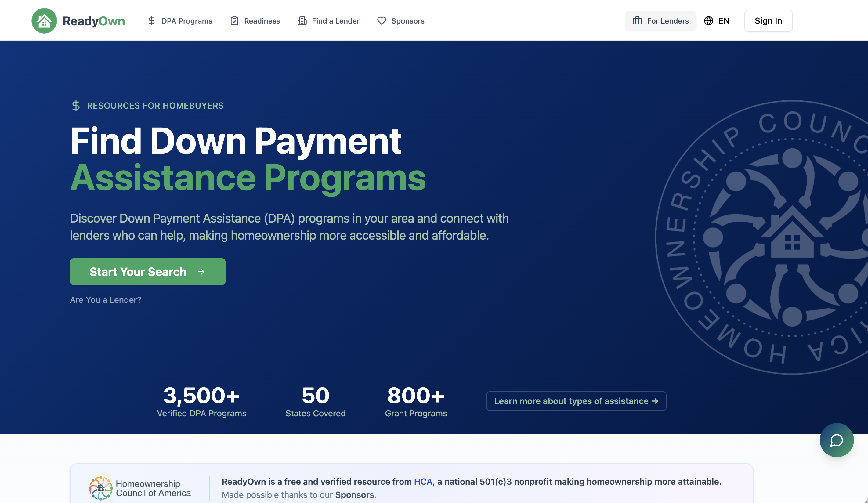Click the globe language icon

(708, 21)
